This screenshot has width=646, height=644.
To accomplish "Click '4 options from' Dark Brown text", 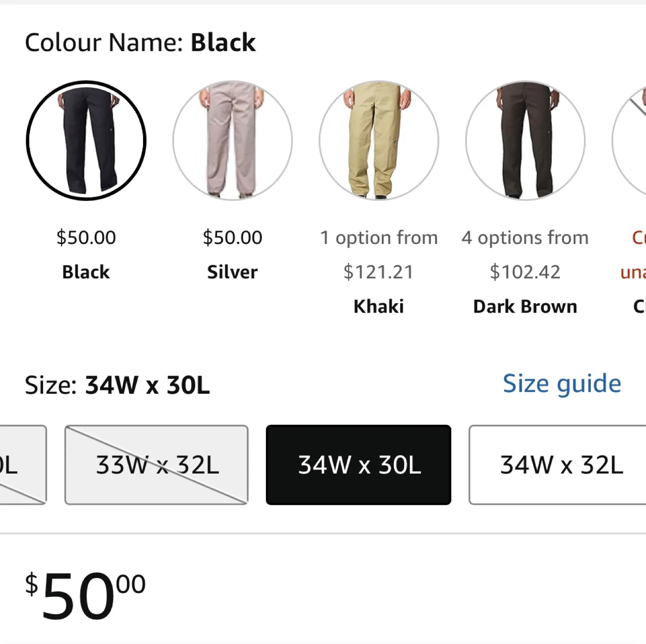I will coord(525,238).
